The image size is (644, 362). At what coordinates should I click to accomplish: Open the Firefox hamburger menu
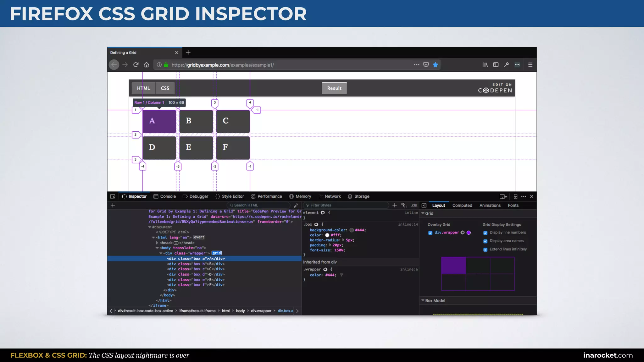click(x=530, y=65)
